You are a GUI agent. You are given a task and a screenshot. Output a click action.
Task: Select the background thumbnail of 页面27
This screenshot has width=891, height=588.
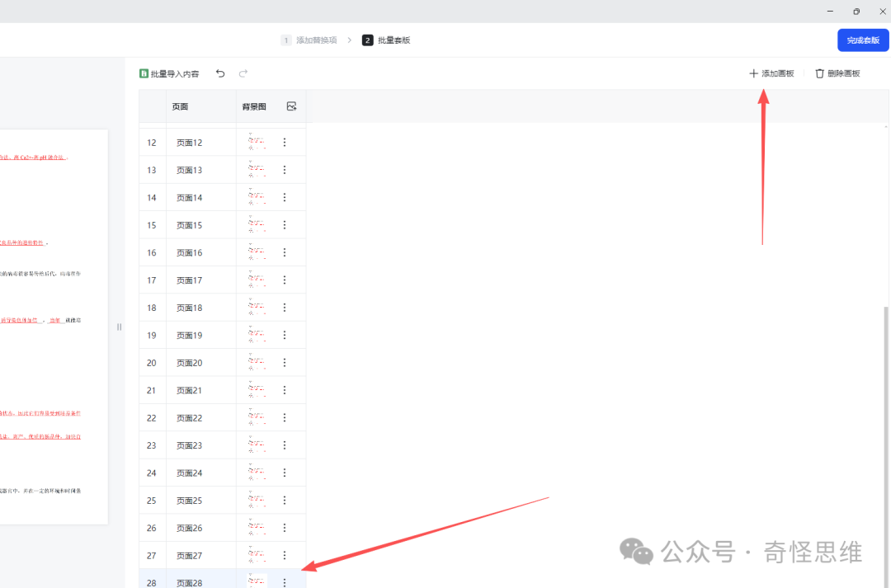tap(257, 555)
